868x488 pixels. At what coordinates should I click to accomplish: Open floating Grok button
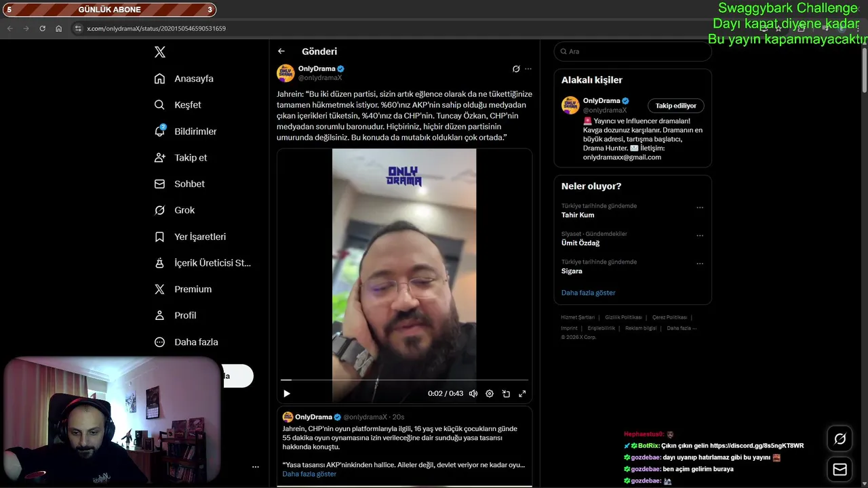click(x=840, y=439)
